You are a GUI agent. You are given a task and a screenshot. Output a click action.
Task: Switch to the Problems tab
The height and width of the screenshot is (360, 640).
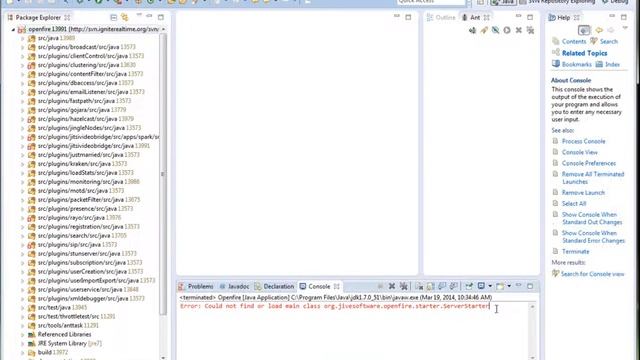coord(196,286)
